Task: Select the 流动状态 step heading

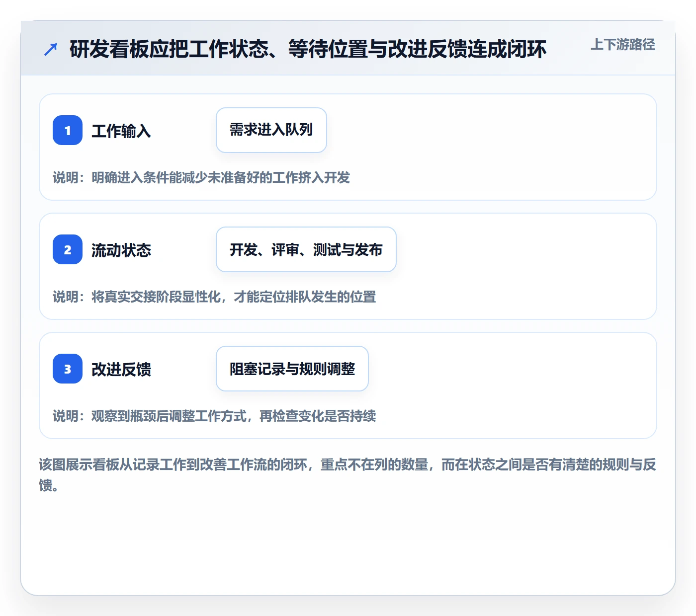Action: pos(121,250)
